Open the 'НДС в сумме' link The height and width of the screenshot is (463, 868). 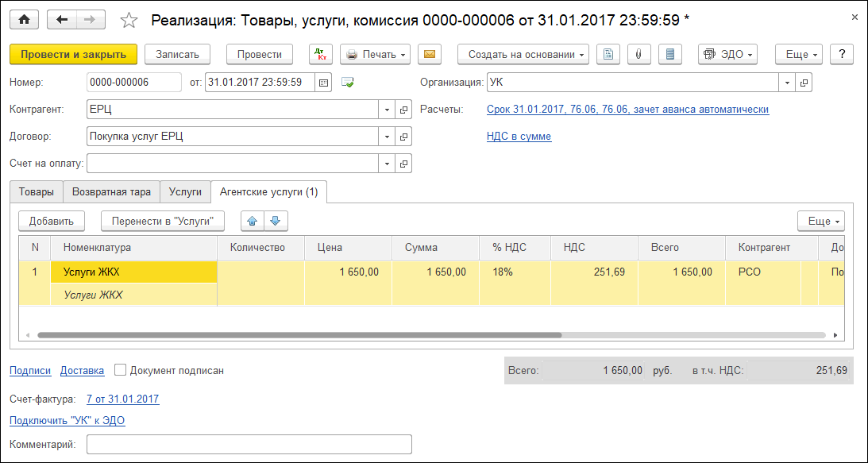click(519, 136)
